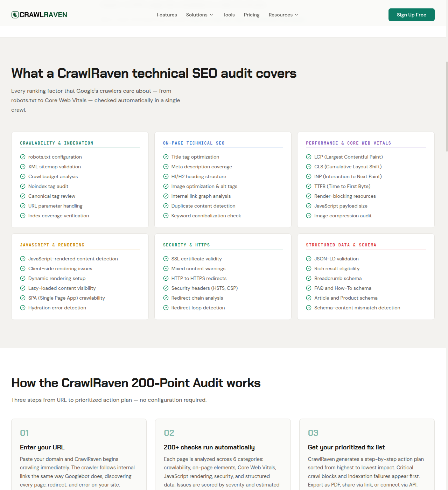Click check icon beside LCP (Largest Contentful Paint)
The height and width of the screenshot is (490, 448).
(309, 157)
